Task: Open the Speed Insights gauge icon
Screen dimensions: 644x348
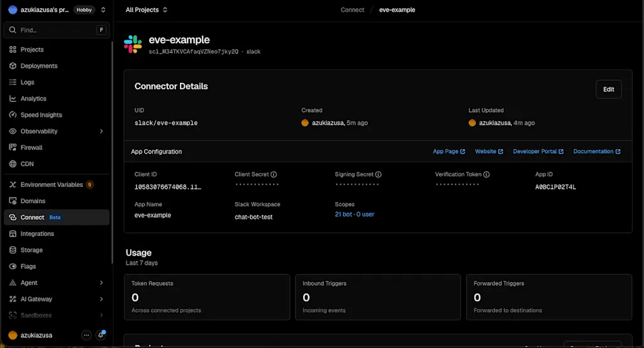Action: 13,115
